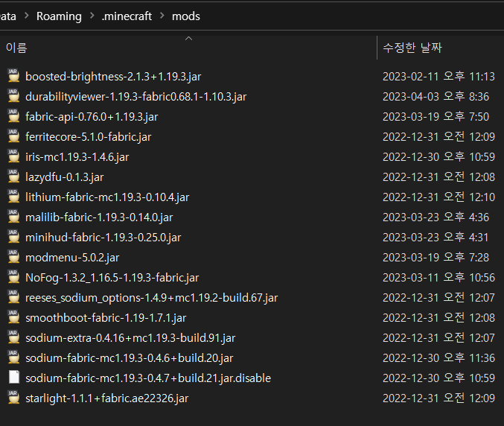Image resolution: width=504 pixels, height=426 pixels.
Task: Click the lithium-fabric JAR file icon
Action: (13, 197)
